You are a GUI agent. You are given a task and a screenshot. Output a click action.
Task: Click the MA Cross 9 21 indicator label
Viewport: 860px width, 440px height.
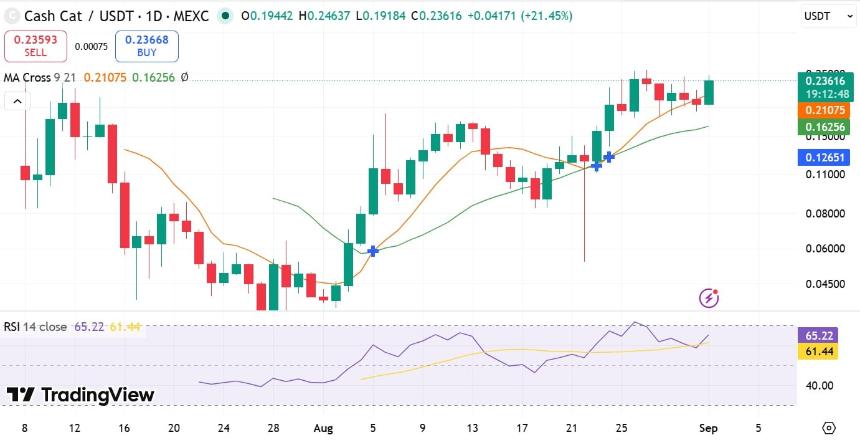[x=40, y=78]
